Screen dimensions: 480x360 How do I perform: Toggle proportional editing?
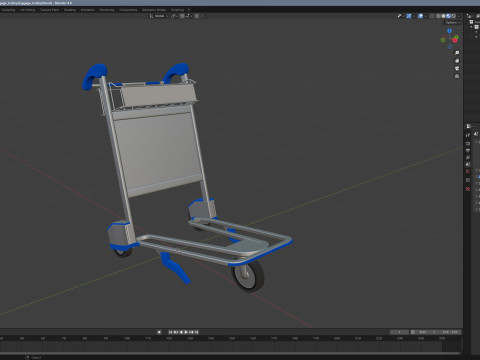196,16
